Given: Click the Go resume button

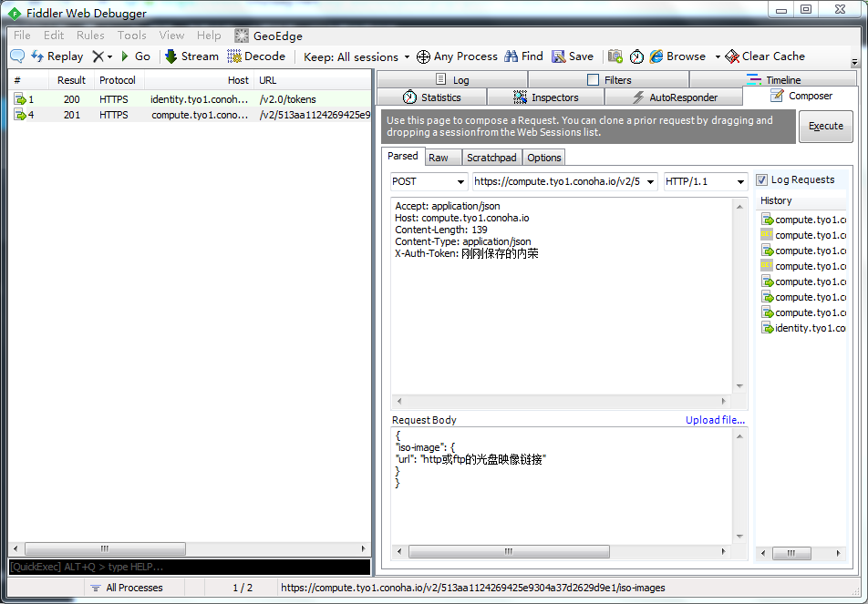Looking at the screenshot, I should point(136,56).
